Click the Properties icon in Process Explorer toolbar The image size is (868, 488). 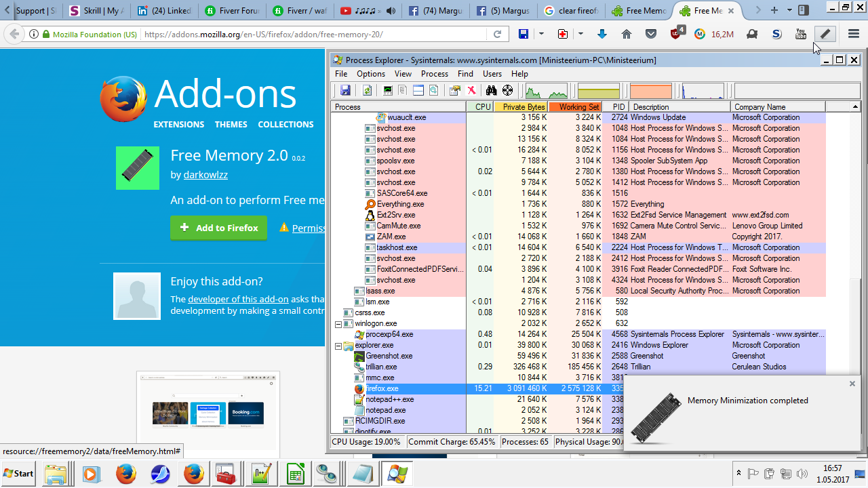click(x=455, y=90)
